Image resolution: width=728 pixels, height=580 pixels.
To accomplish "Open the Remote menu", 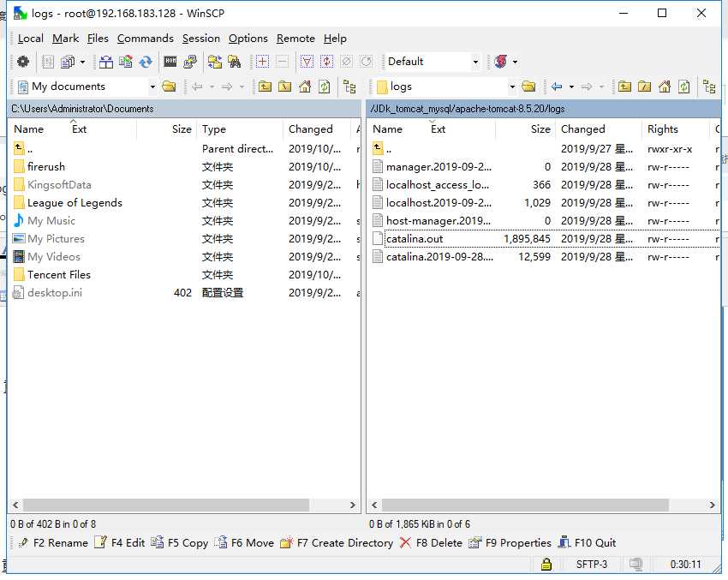I will pyautogui.click(x=295, y=38).
